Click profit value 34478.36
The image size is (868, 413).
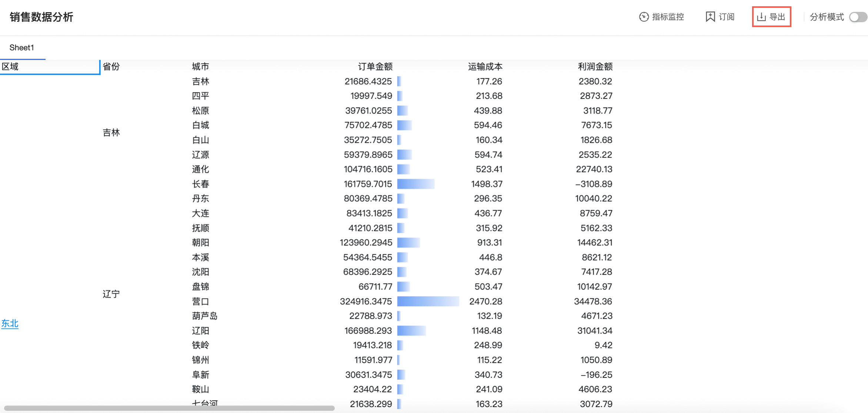pyautogui.click(x=593, y=301)
